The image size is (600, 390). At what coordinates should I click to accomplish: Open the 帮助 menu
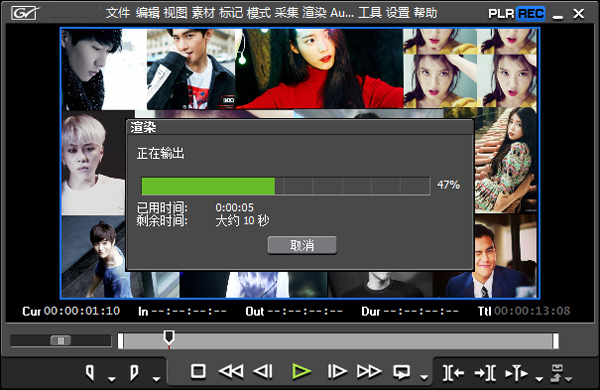(x=425, y=13)
